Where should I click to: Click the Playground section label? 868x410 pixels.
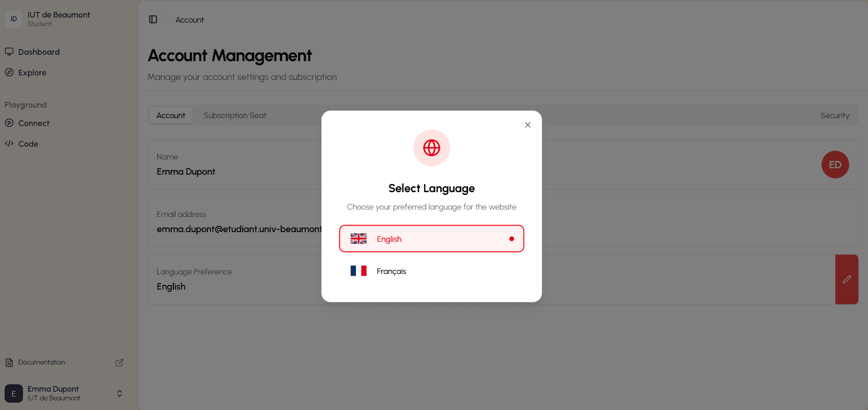pos(26,105)
